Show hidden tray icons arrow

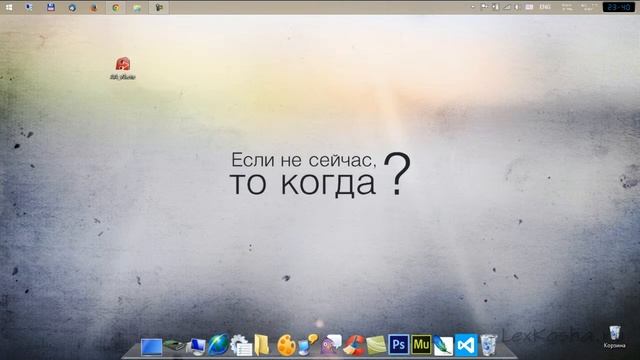pos(473,7)
